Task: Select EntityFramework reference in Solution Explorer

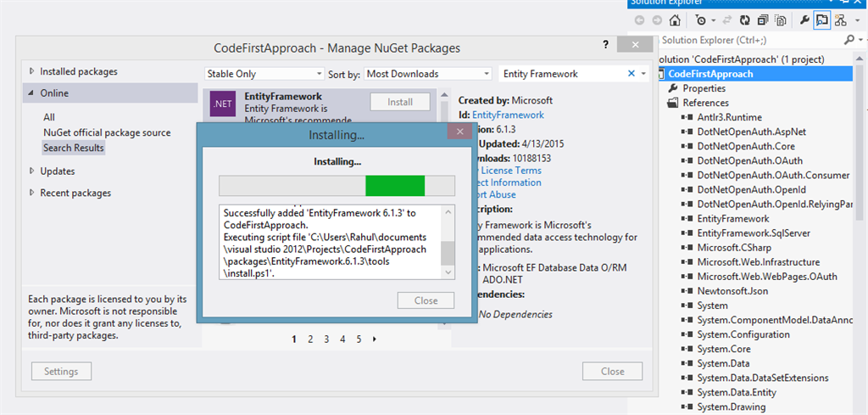Action: pyautogui.click(x=733, y=219)
